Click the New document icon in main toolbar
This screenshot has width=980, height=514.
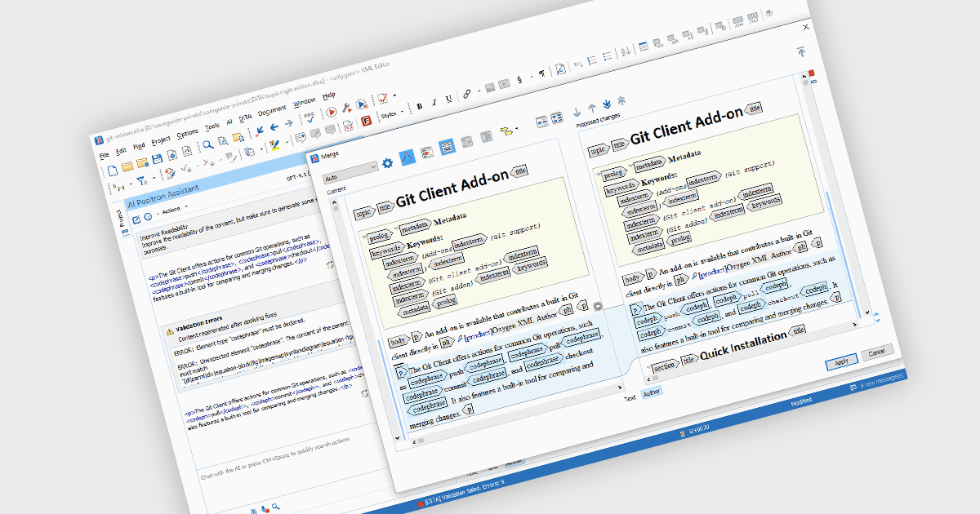pos(111,170)
